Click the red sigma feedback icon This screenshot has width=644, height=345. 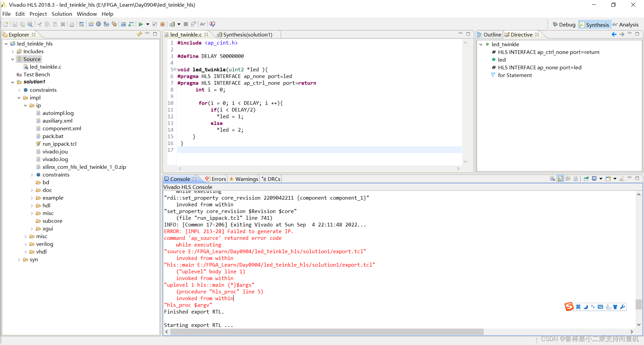[x=212, y=24]
